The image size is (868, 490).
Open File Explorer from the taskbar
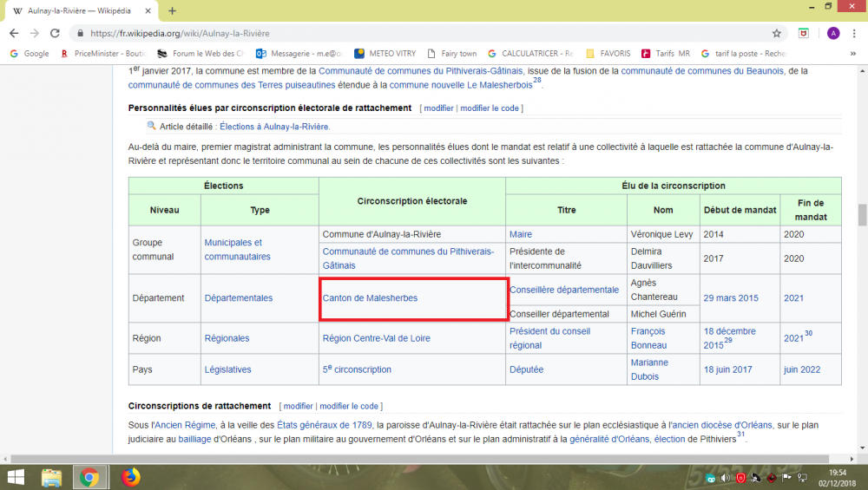pos(51,477)
